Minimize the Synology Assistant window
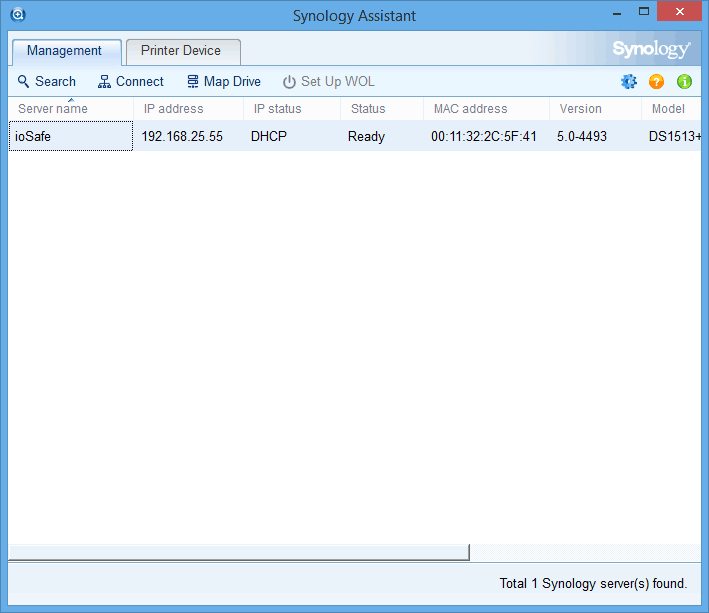The width and height of the screenshot is (709, 613). [617, 12]
